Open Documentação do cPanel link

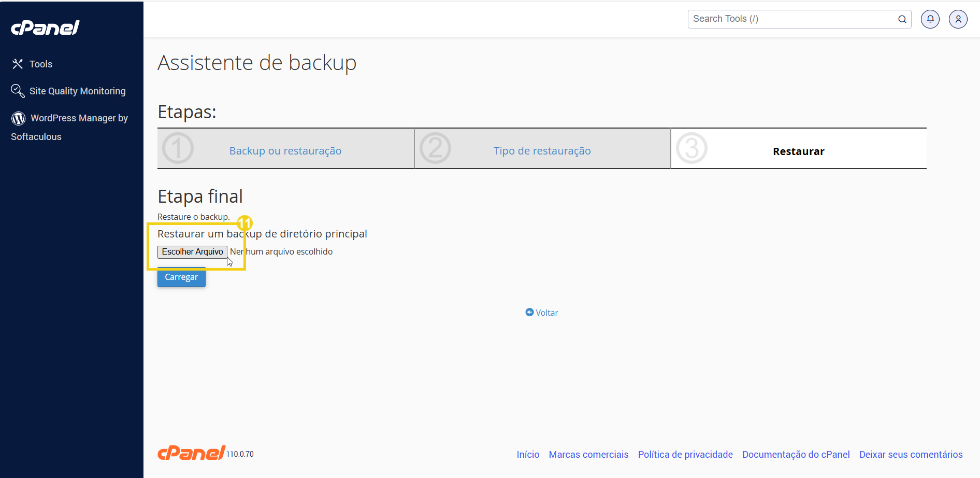pos(796,455)
